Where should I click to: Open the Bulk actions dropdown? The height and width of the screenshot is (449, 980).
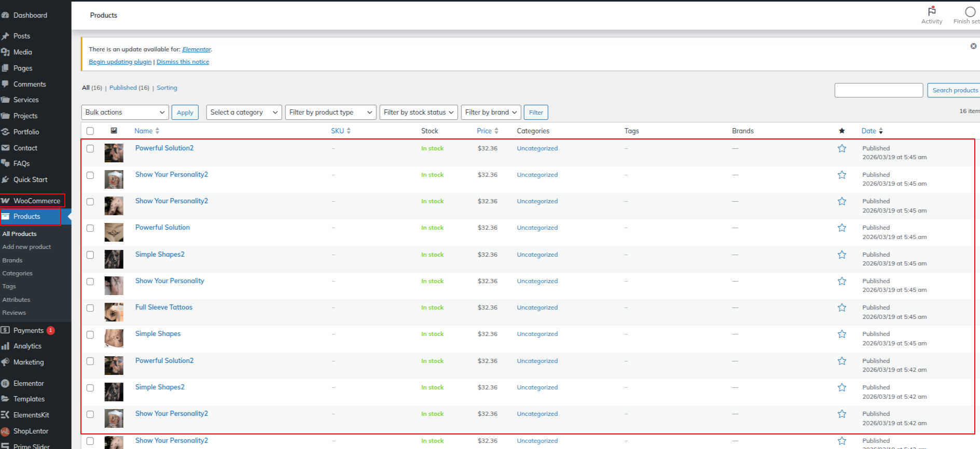click(x=125, y=113)
